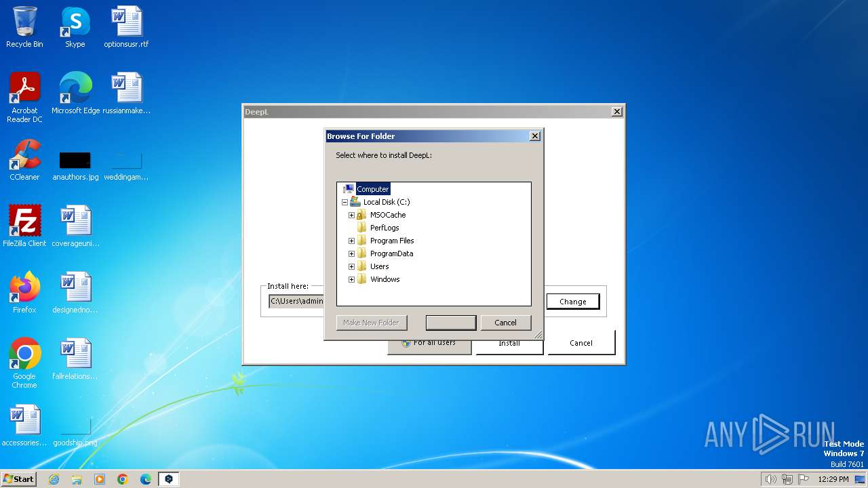
Task: Open Microsoft Edge desktop shortcut
Action: 75,94
